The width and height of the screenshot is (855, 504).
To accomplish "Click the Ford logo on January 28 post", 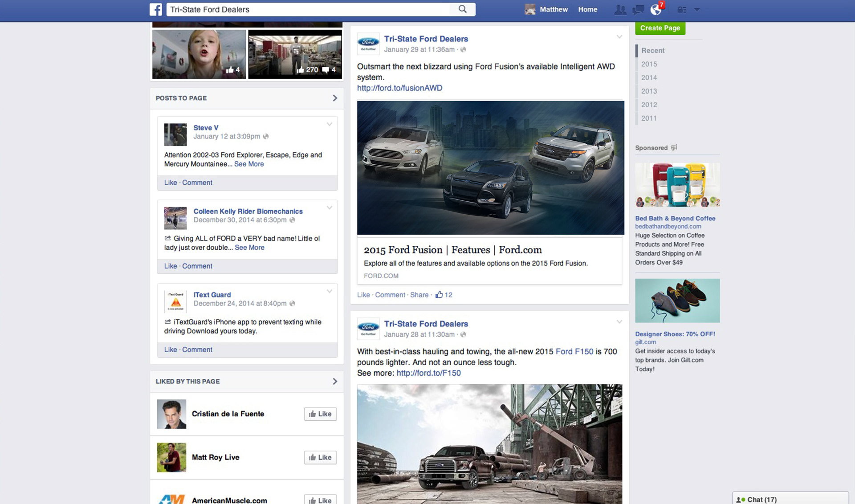I will coord(368,329).
